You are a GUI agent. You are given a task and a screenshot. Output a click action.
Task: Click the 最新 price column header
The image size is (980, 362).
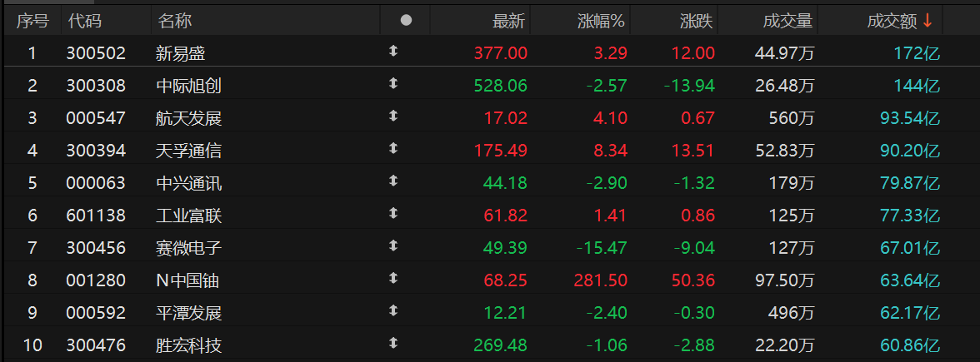pyautogui.click(x=508, y=21)
